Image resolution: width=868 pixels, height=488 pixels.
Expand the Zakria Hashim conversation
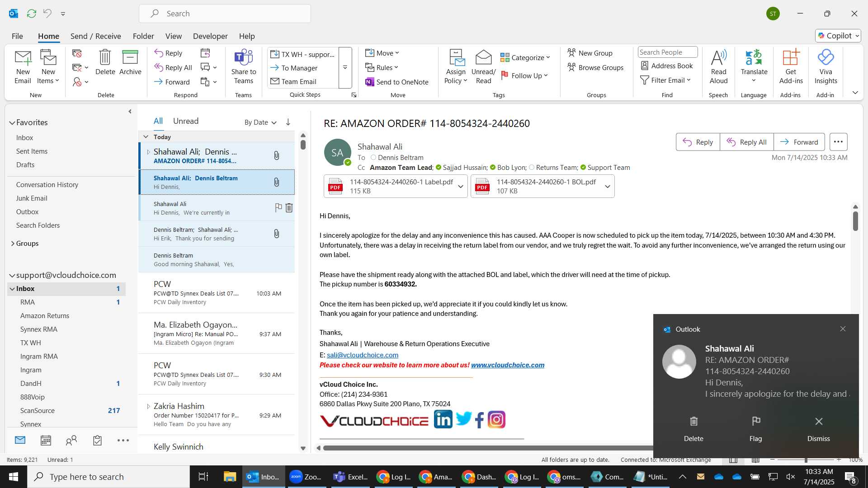[148, 406]
